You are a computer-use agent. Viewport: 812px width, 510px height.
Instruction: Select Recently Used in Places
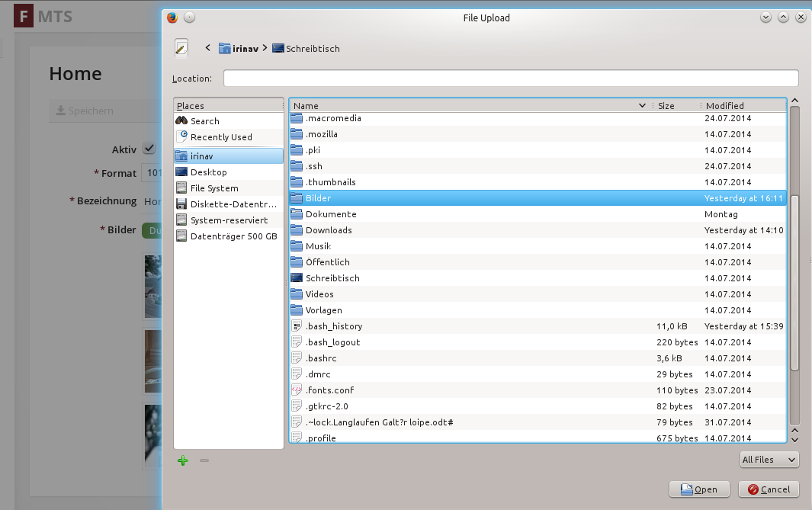coord(220,137)
